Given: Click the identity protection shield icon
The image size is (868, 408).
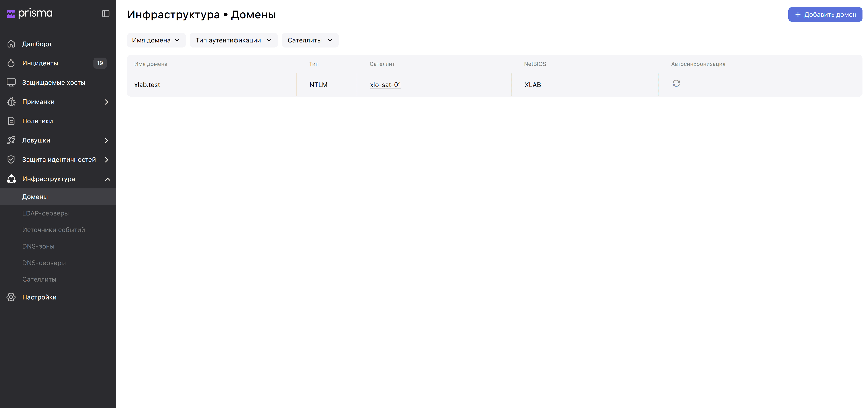Looking at the screenshot, I should click(x=11, y=159).
